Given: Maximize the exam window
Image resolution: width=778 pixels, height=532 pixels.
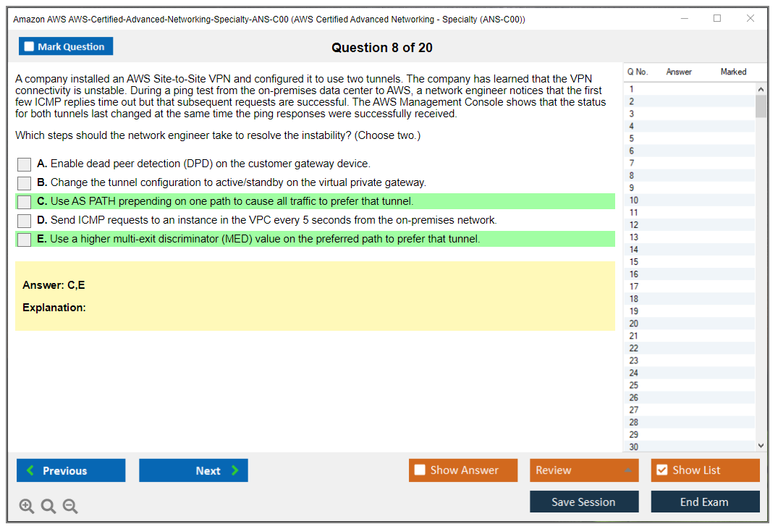Looking at the screenshot, I should coord(717,19).
